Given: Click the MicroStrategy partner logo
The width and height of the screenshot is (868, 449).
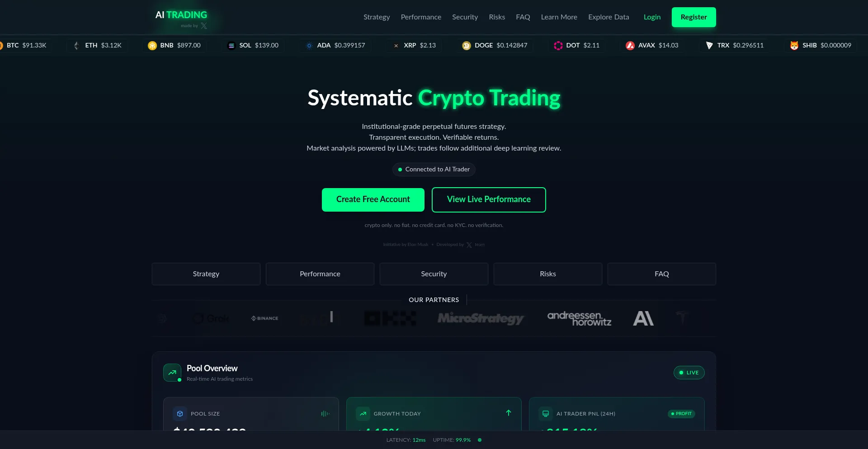Looking at the screenshot, I should (481, 318).
